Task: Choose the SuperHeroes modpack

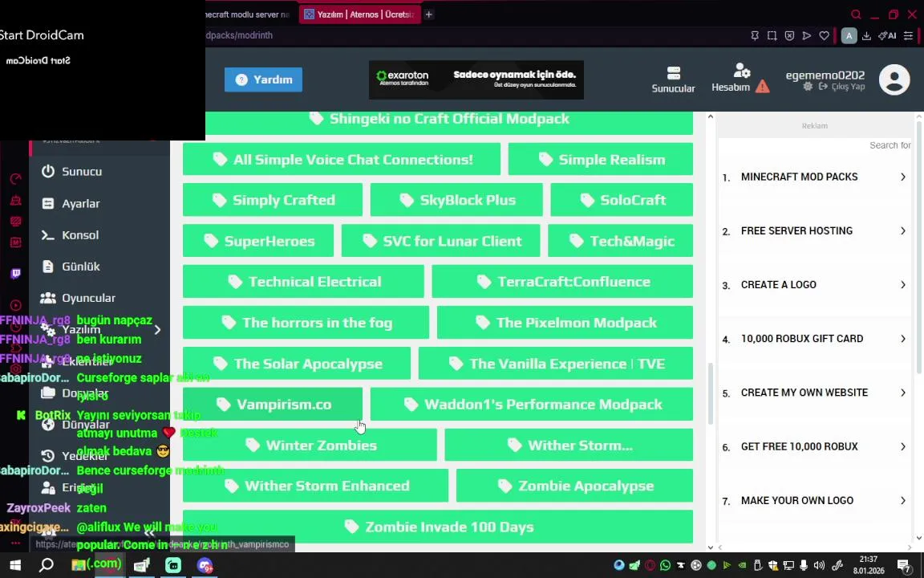Action: click(x=258, y=241)
